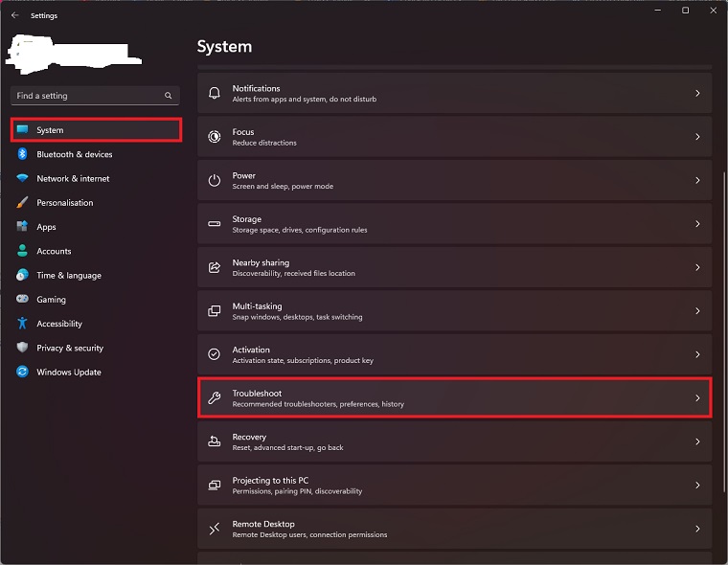Click the Troubleshoot wrench icon
Screen dimensions: 728x565
[215, 398]
